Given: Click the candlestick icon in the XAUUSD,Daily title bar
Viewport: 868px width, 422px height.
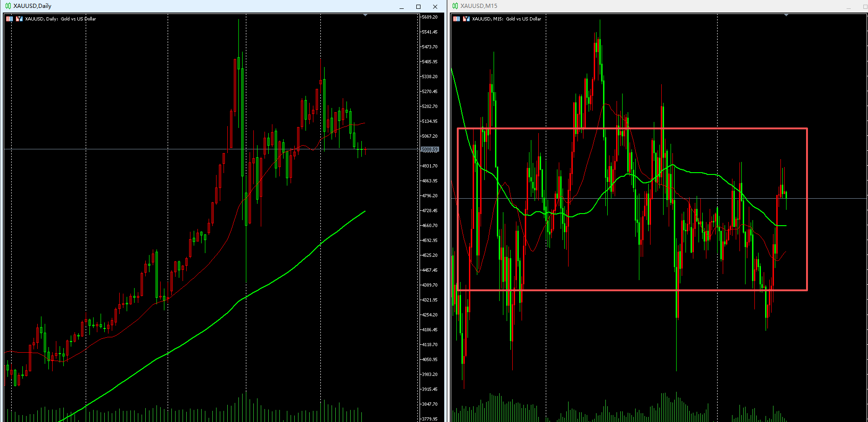Looking at the screenshot, I should (8, 6).
